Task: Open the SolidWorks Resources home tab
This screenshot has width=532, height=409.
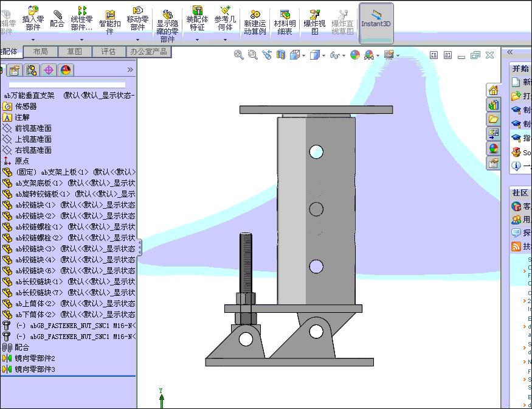Action: (x=493, y=90)
